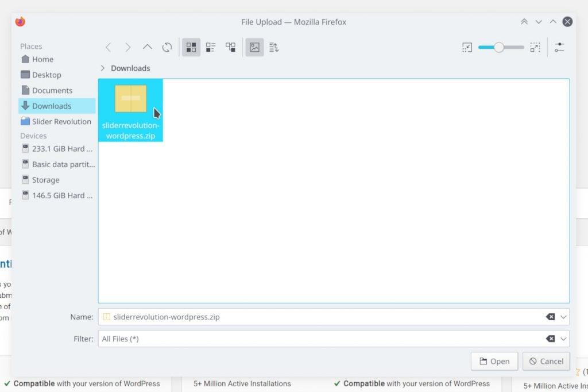
Task: Click the icon size zoom slider
Action: [501, 48]
